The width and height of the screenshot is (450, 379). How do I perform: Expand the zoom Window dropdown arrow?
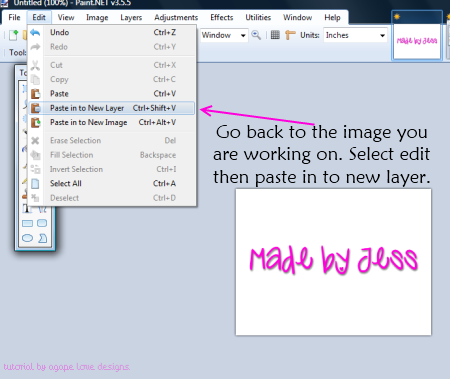tap(243, 35)
